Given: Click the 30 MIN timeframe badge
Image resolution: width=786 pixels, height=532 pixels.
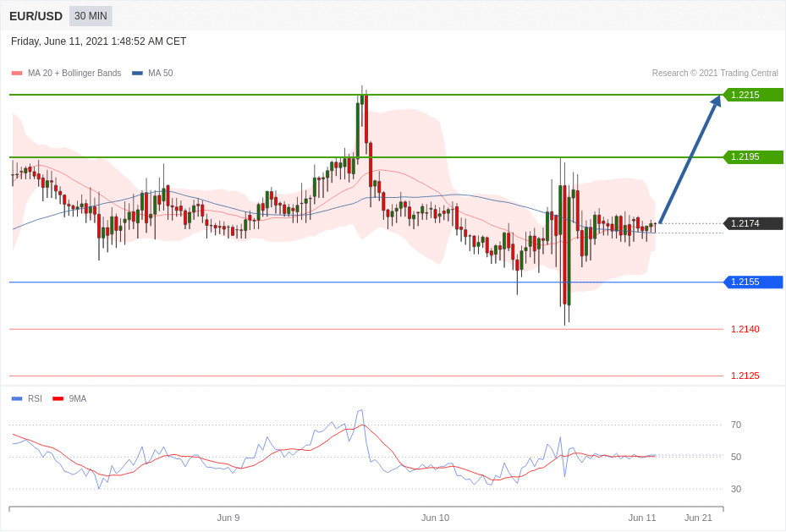Looking at the screenshot, I should tap(91, 16).
